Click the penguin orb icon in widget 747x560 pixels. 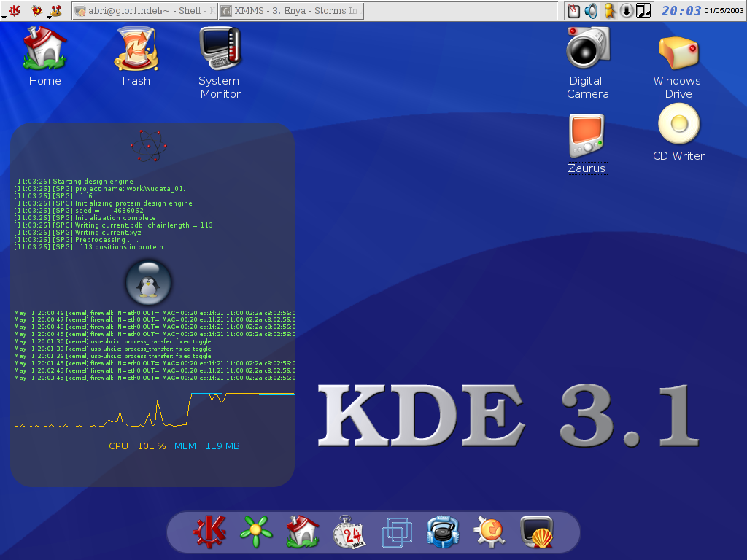click(x=148, y=282)
